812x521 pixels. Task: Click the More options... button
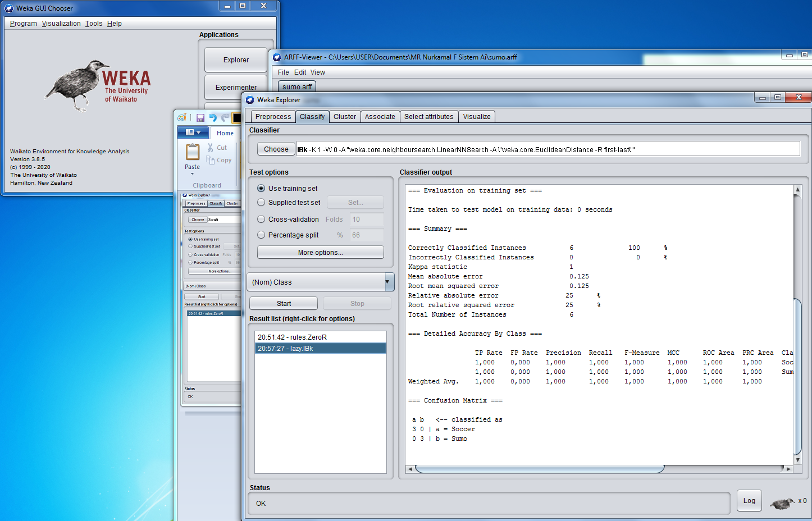tap(321, 252)
